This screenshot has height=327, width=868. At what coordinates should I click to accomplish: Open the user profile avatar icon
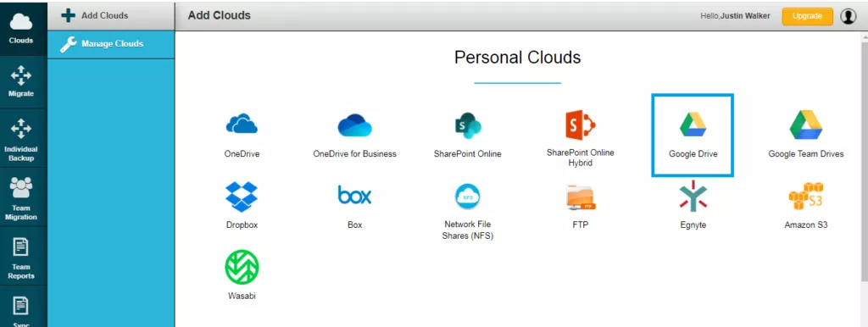[x=848, y=17]
